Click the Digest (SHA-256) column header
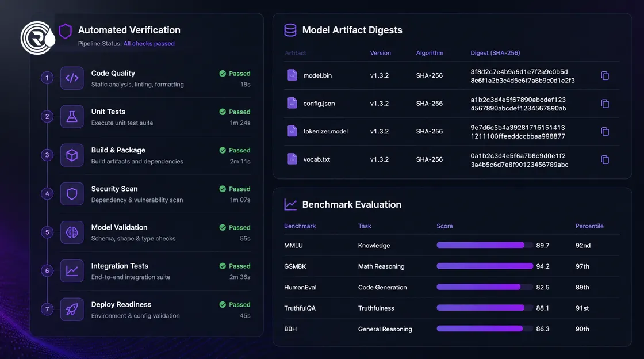644x359 pixels. tap(495, 53)
